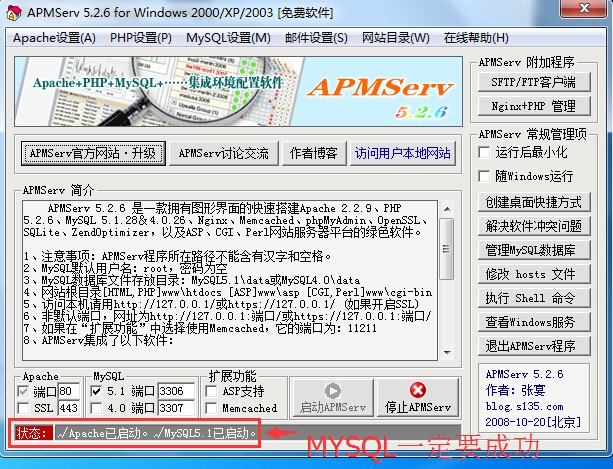613x469 pixels.
Task: Toggle the Apache 端口 checkbox
Action: (x=23, y=391)
